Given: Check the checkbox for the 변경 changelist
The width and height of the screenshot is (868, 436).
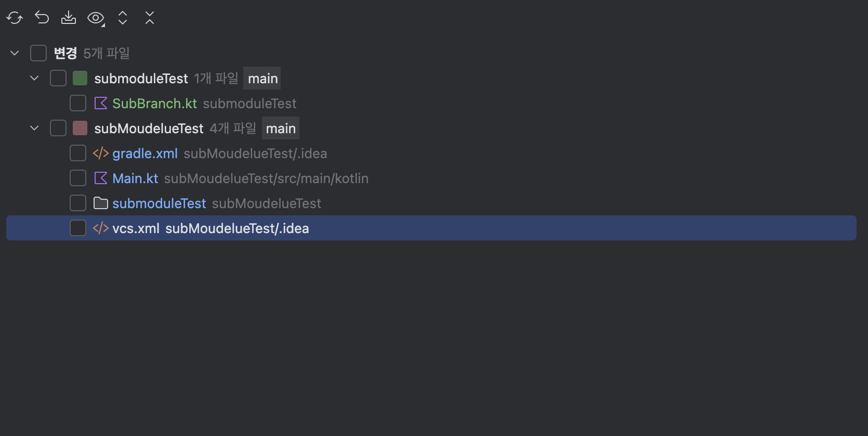Looking at the screenshot, I should pos(38,53).
